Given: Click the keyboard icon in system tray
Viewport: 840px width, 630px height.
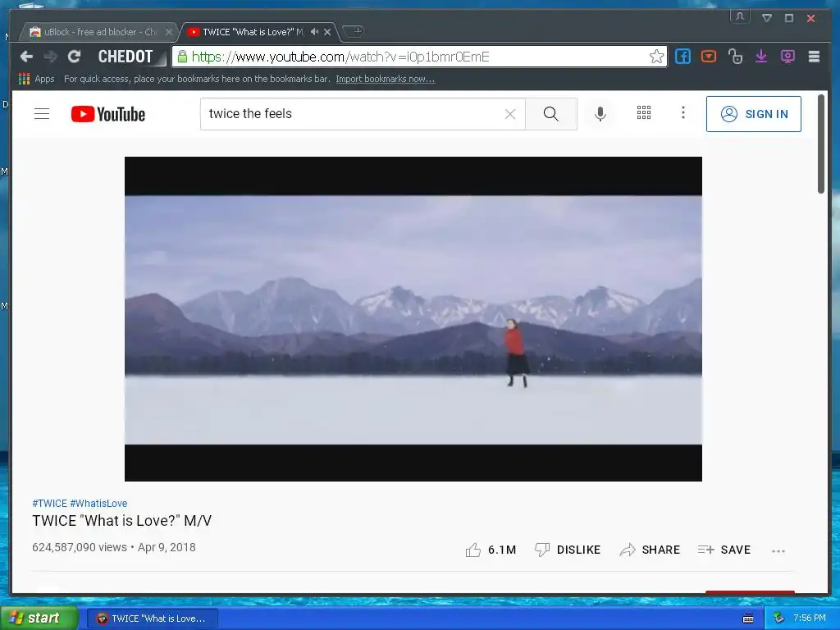Looking at the screenshot, I should [x=748, y=619].
